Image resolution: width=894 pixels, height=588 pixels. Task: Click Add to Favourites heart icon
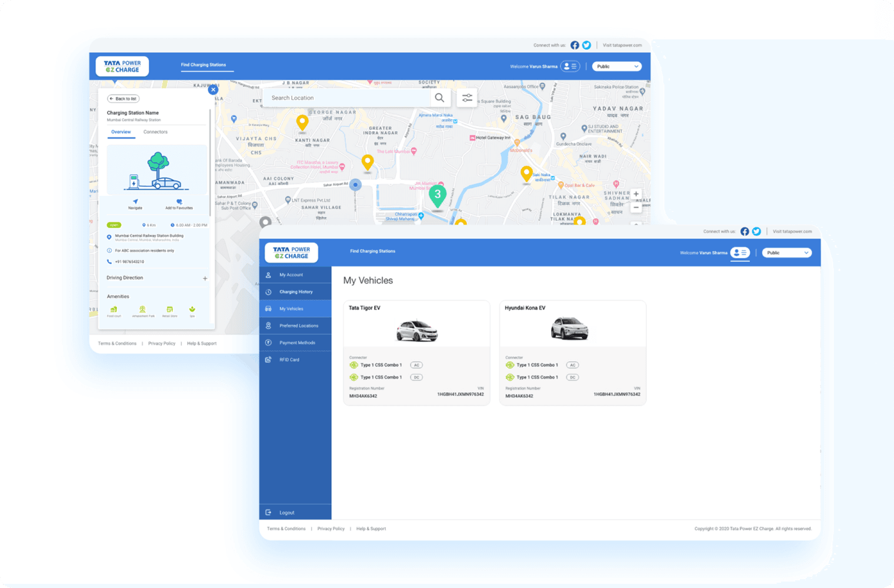[x=179, y=201]
